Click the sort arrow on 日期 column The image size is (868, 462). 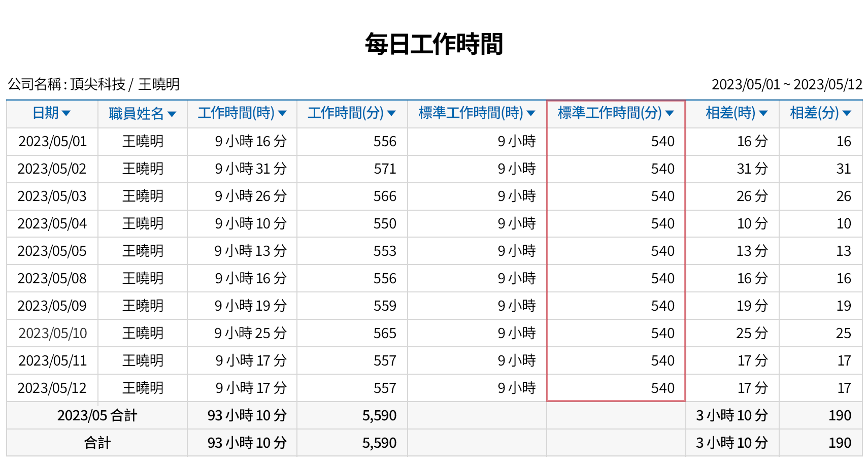pyautogui.click(x=68, y=114)
